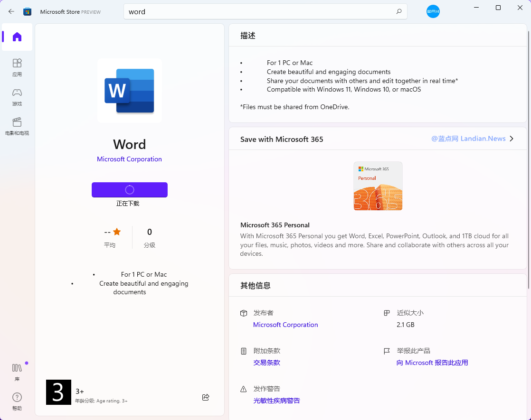The image size is (531, 420).
Task: Open the Apps (应用) section
Action: pos(17,67)
